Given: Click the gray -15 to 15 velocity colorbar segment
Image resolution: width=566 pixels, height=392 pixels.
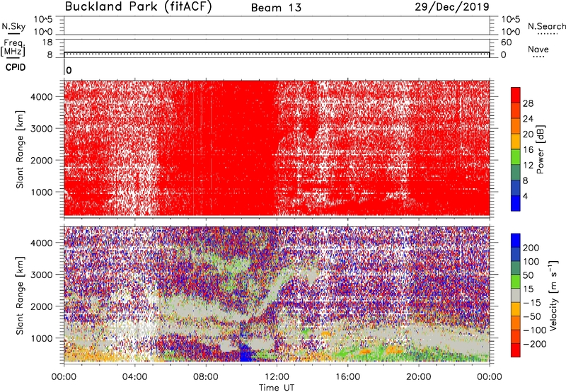Looking at the screenshot, I should pos(516,295).
